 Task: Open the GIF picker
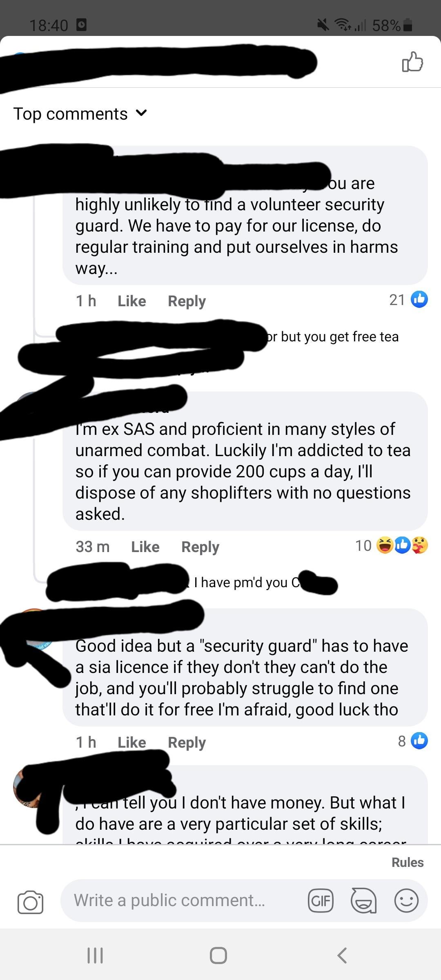[x=321, y=900]
